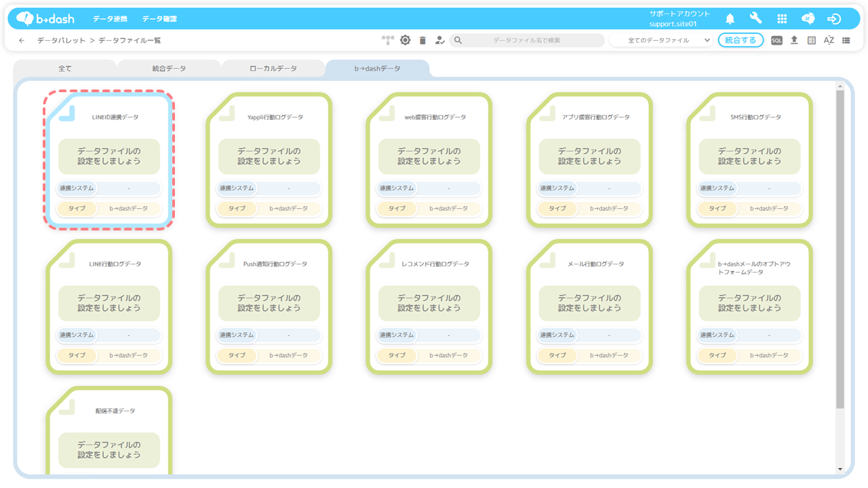Viewport: 868px width, 488px height.
Task: Click the 統合する button
Action: click(741, 41)
